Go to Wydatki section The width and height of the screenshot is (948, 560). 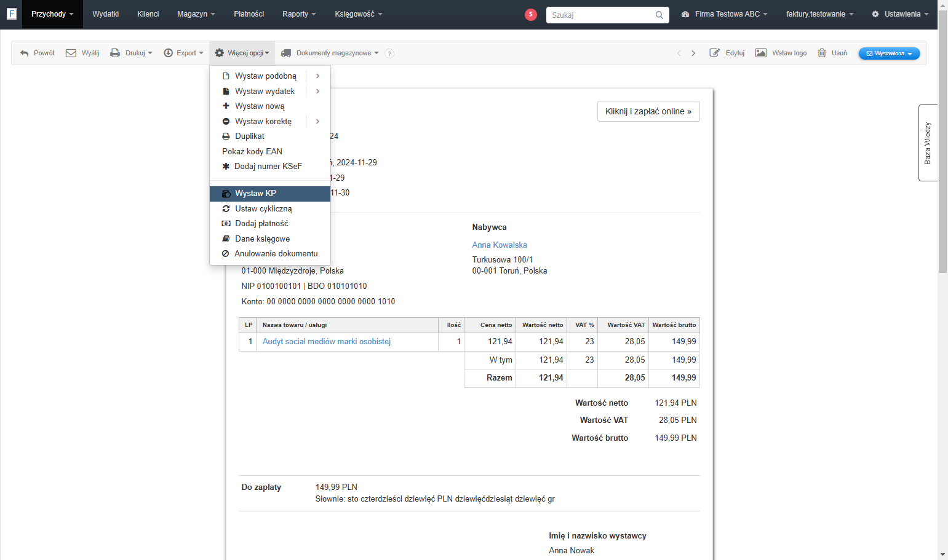(x=106, y=14)
